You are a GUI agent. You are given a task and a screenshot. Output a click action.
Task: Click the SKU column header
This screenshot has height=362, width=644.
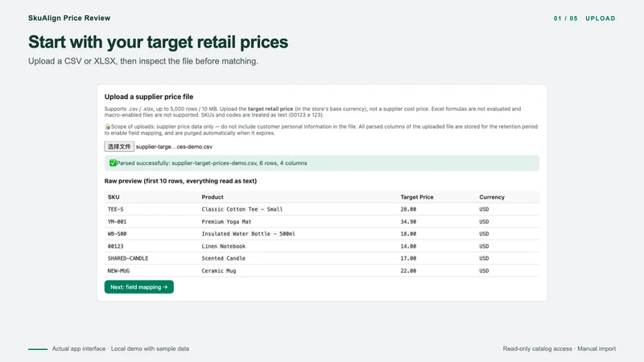(114, 197)
